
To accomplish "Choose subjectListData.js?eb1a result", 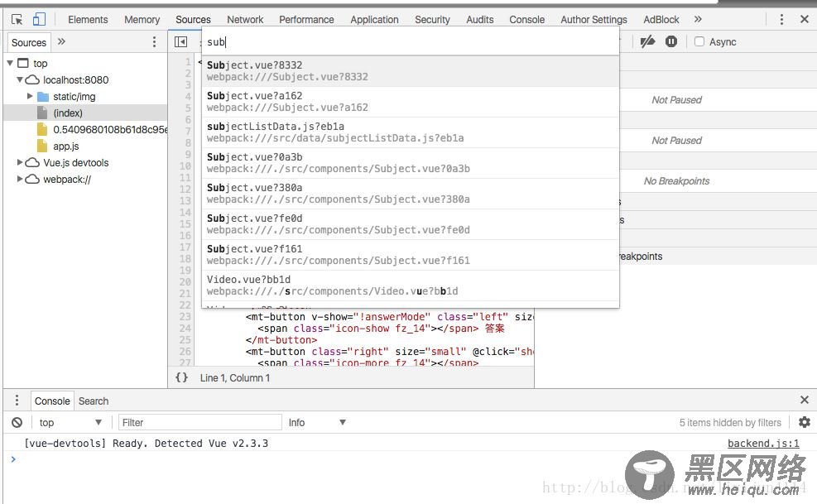I will tap(410, 132).
